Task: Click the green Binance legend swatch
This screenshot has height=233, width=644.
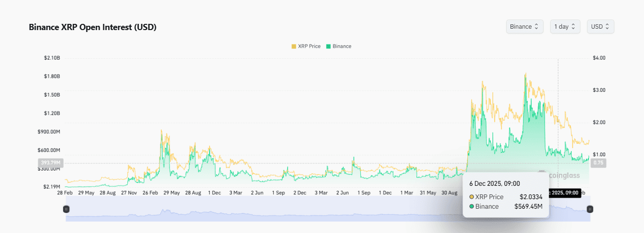Action: 328,46
